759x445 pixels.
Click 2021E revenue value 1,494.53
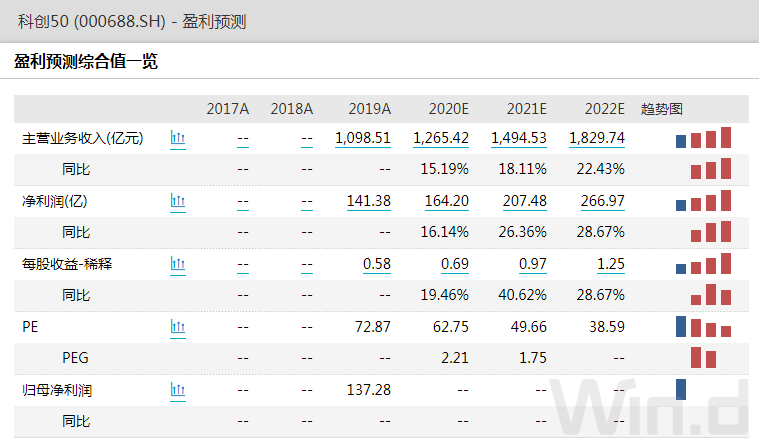[519, 138]
